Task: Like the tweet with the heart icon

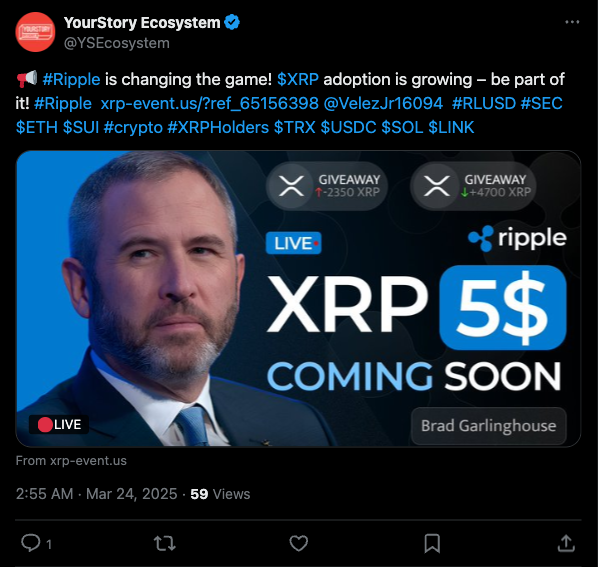Action: 299,543
